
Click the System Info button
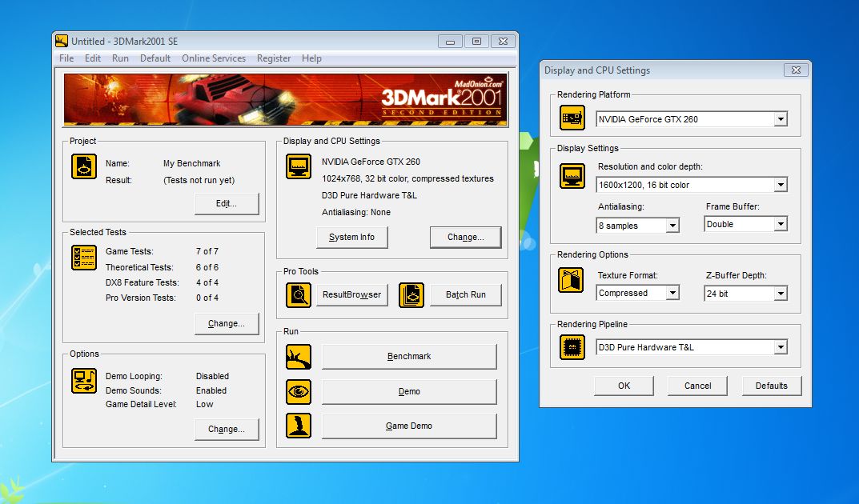click(x=352, y=237)
